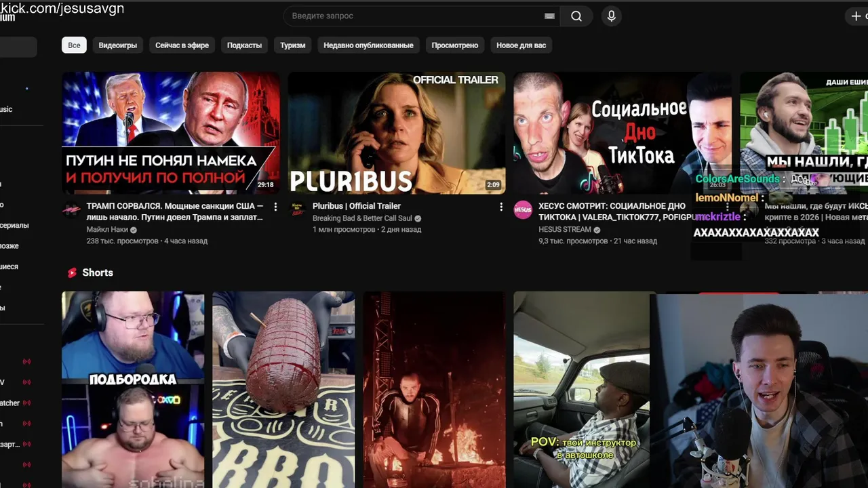
Task: Open HESUS STREAM channel avatar
Action: coord(523,209)
